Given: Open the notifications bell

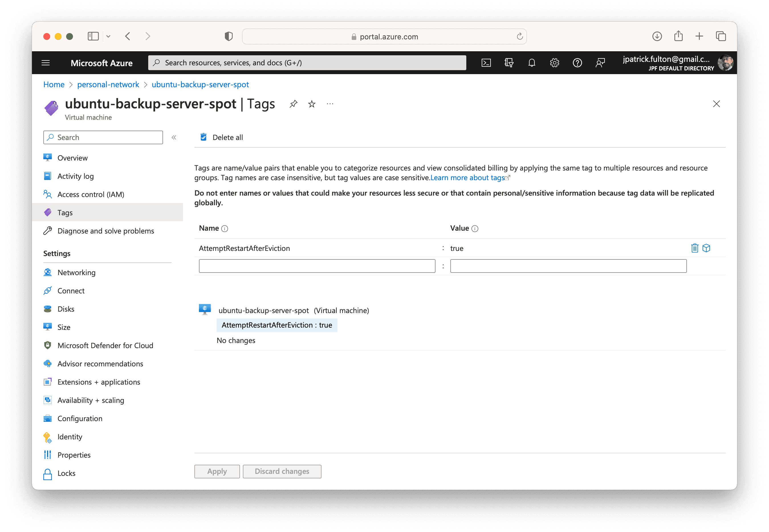Looking at the screenshot, I should (532, 63).
